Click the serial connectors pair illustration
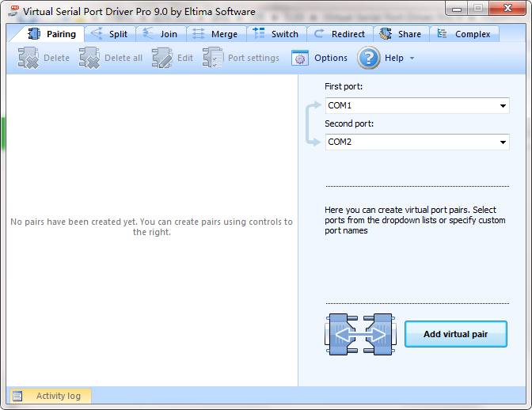This screenshot has width=532, height=410. pyautogui.click(x=360, y=334)
